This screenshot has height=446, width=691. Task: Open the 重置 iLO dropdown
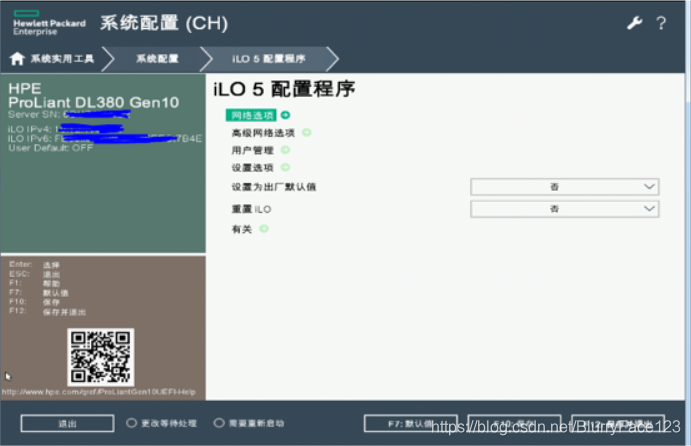click(x=565, y=209)
